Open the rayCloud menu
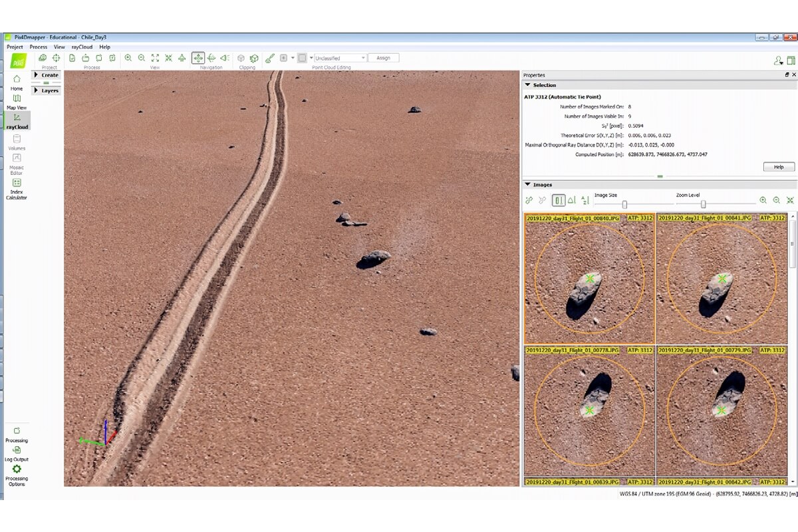The image size is (798, 532). (82, 47)
